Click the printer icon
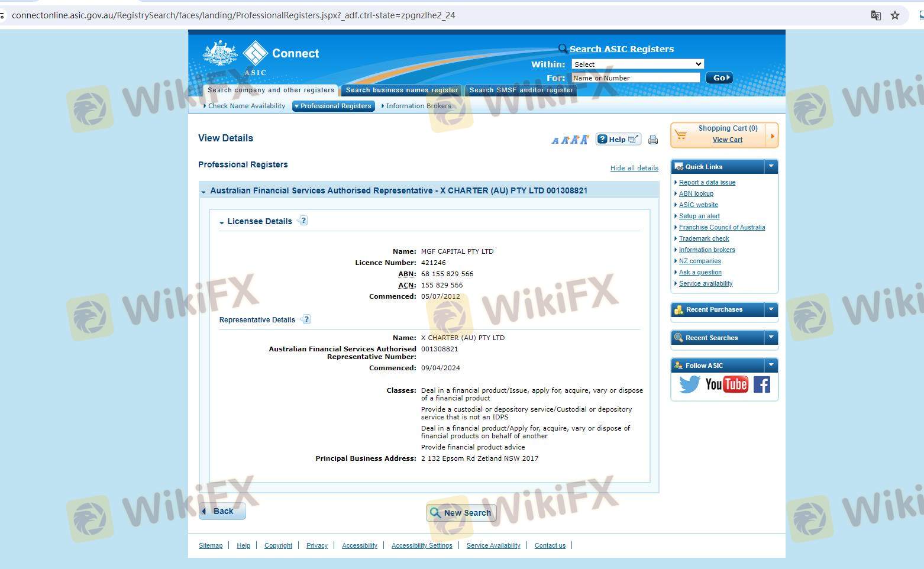 coord(653,140)
